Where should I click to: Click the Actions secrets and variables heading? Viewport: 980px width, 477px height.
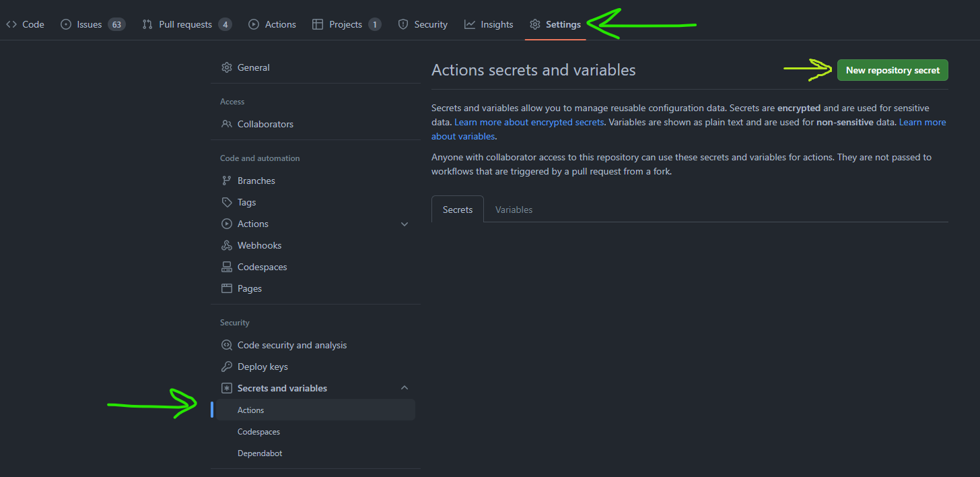click(x=534, y=70)
